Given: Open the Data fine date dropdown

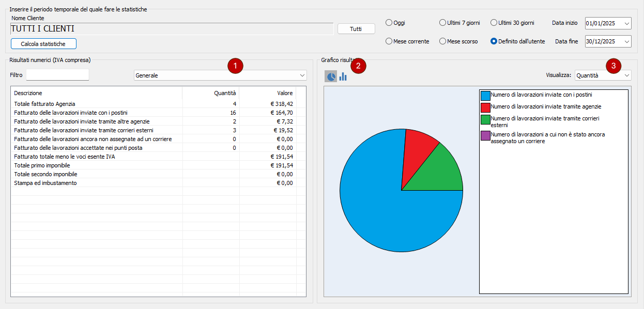Looking at the screenshot, I should pyautogui.click(x=627, y=41).
